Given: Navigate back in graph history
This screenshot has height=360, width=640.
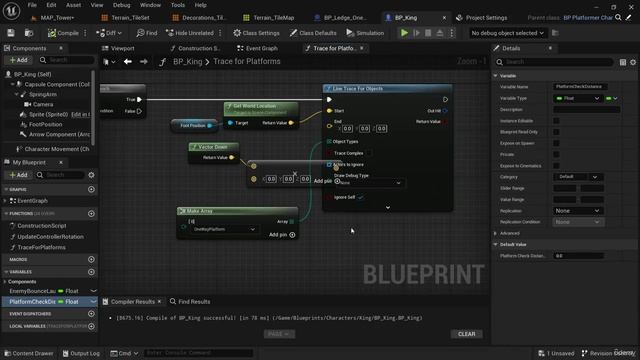Looking at the screenshot, I should (128, 62).
